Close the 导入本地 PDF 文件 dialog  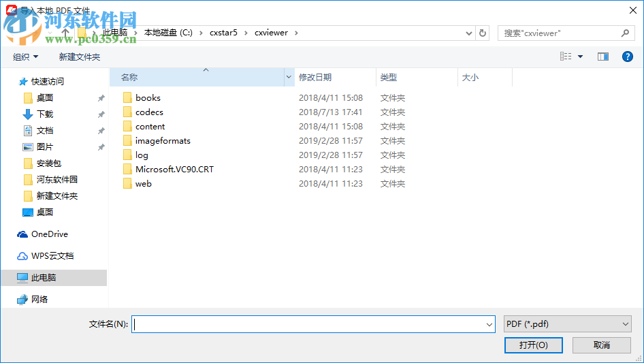click(633, 10)
